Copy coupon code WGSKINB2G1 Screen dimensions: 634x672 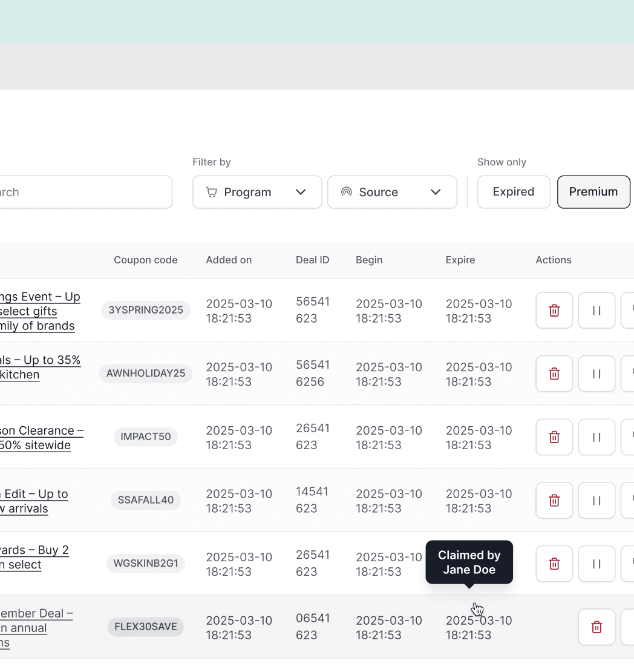146,563
